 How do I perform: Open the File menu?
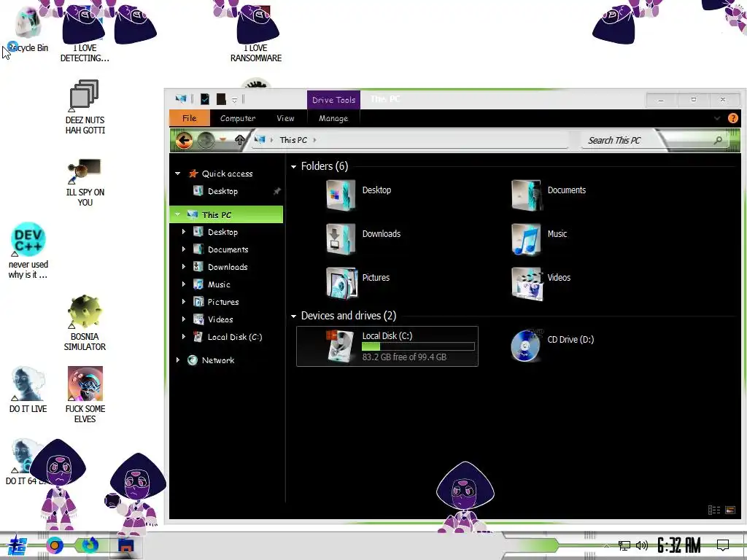pos(189,118)
